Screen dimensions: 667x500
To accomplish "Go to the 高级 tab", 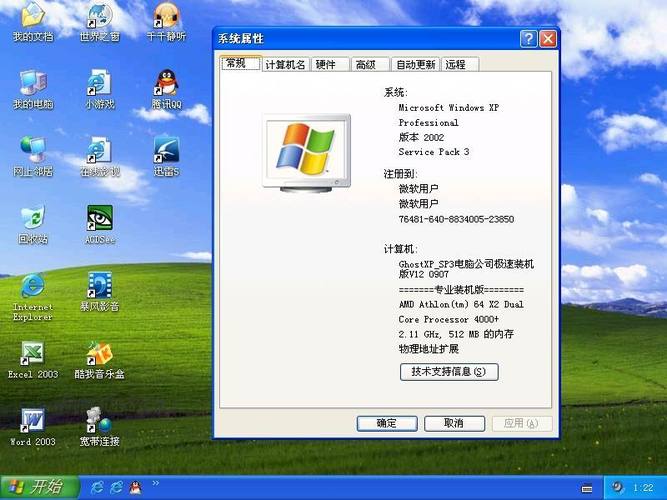I will point(370,65).
